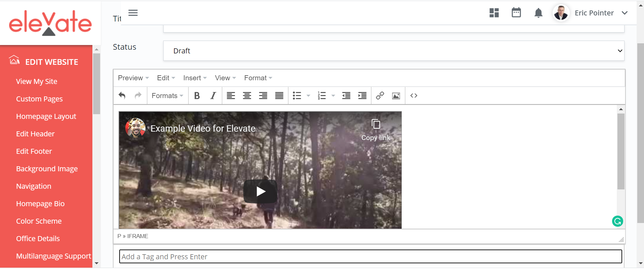Image resolution: width=644 pixels, height=269 pixels.
Task: Open bullet list style dropdown arrow
Action: (308, 96)
